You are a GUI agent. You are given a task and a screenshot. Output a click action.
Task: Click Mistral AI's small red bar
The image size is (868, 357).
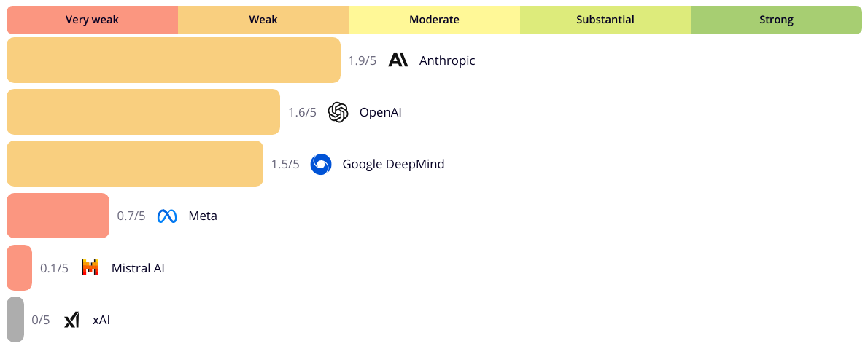(20, 267)
